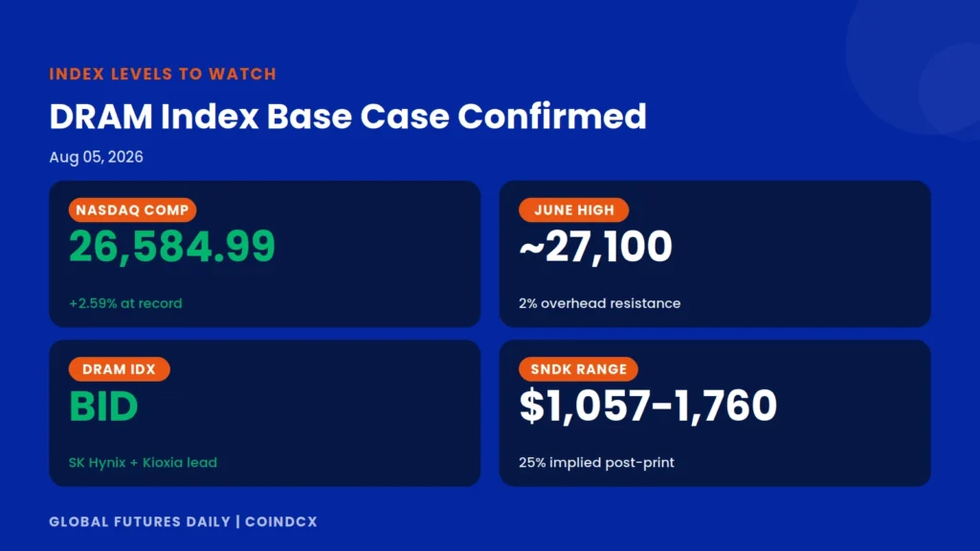Click the GLOBAL FUTURES DAILY footer text

[140, 521]
